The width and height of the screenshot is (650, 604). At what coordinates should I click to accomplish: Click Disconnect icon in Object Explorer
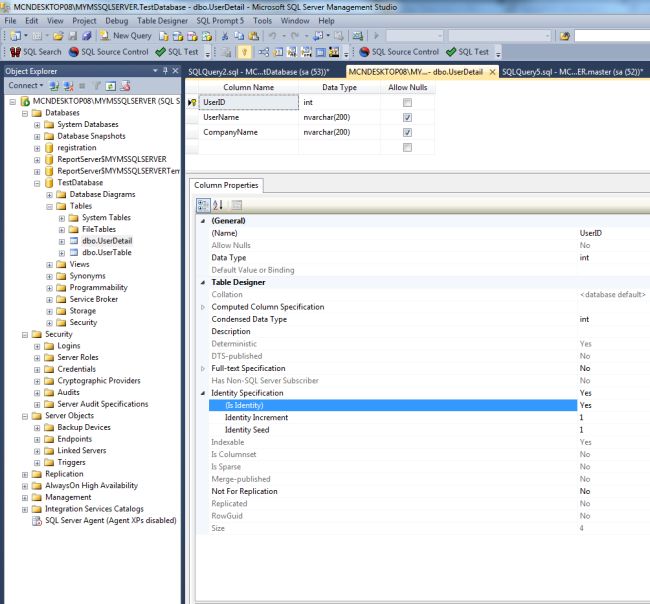68,86
